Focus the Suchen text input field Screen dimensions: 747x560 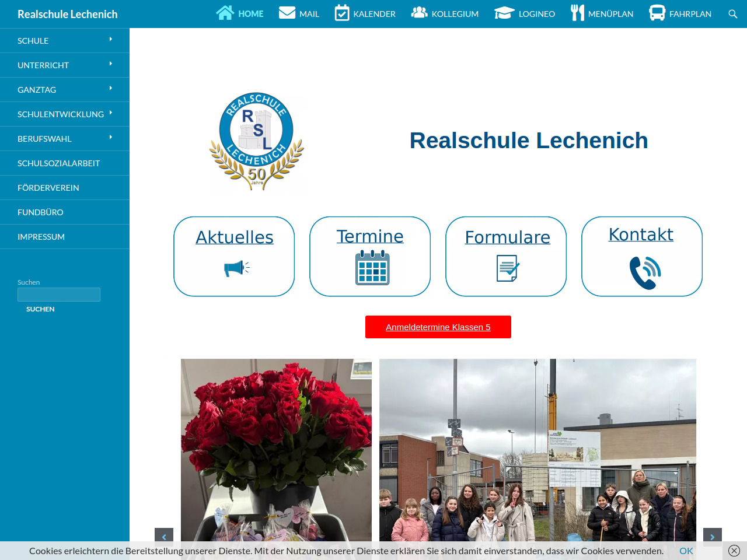(59, 295)
